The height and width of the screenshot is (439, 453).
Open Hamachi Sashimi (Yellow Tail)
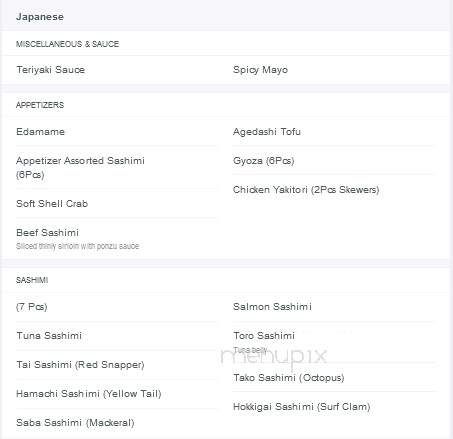click(x=89, y=394)
